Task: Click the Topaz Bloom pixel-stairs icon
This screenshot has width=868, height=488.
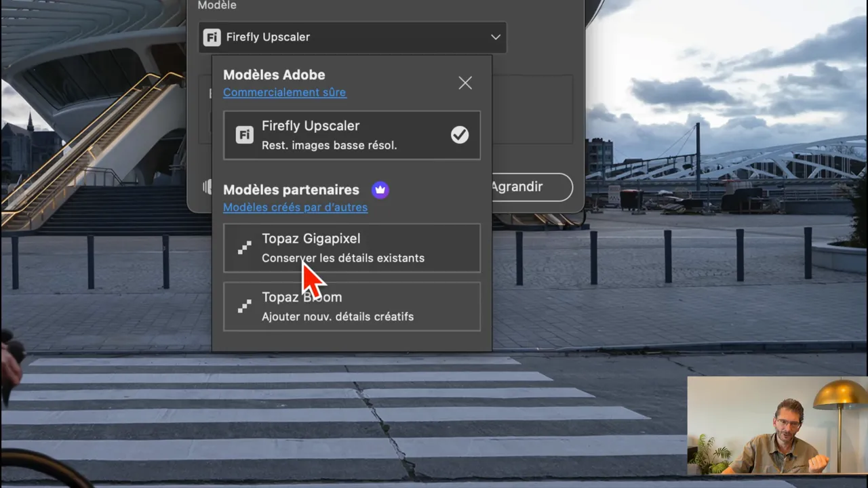Action: pyautogui.click(x=244, y=306)
